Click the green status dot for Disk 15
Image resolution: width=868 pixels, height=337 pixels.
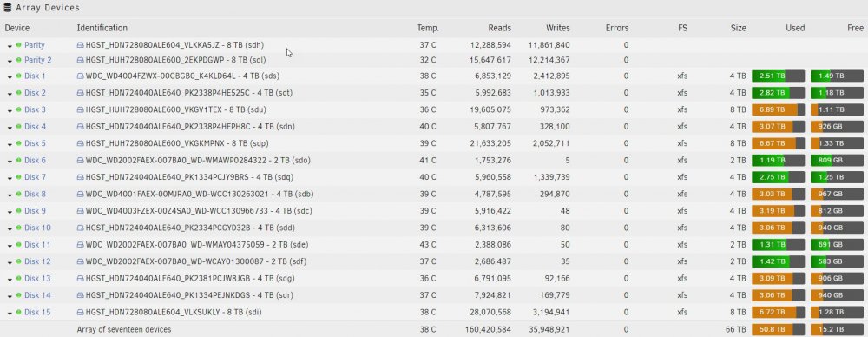[18, 312]
